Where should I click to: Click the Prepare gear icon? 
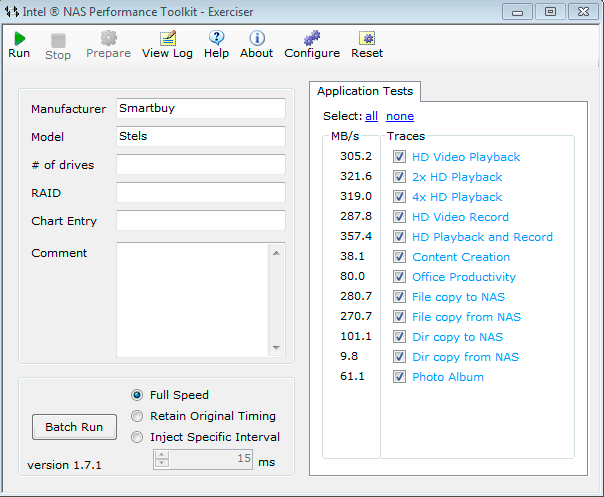pos(109,38)
